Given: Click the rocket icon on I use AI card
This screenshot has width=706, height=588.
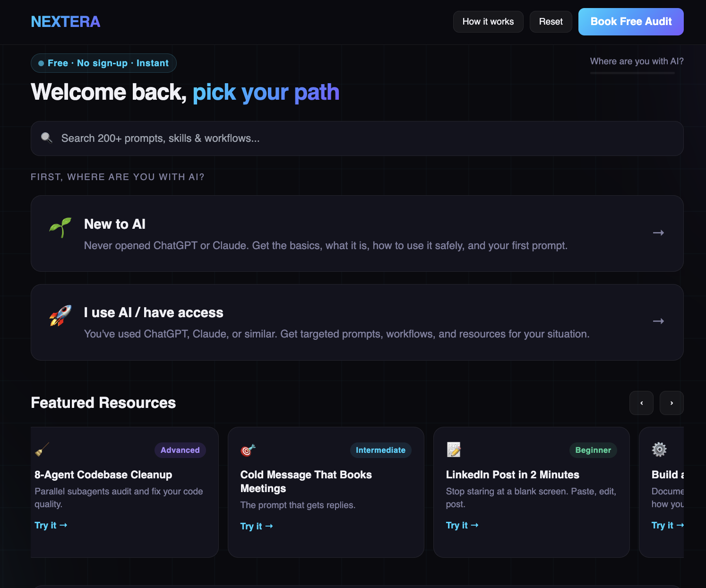Looking at the screenshot, I should point(60,316).
